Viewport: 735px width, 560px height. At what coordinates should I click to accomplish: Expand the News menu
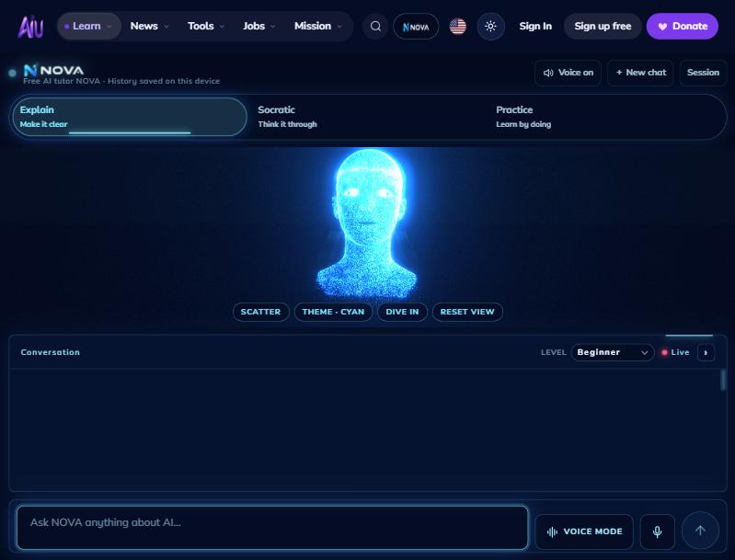pos(149,27)
